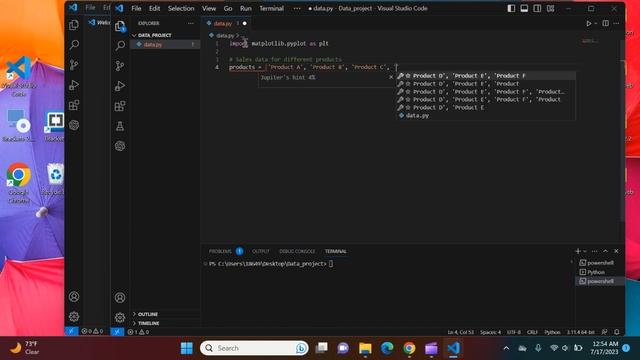Maximize the panel with the caret-up icon

tap(606, 251)
